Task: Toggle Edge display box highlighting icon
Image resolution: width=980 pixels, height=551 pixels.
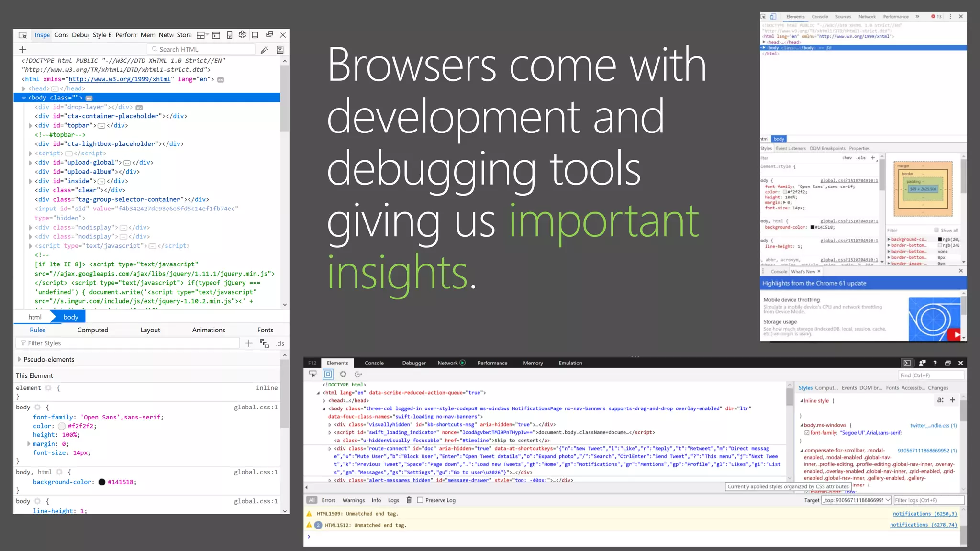Action: (x=328, y=374)
